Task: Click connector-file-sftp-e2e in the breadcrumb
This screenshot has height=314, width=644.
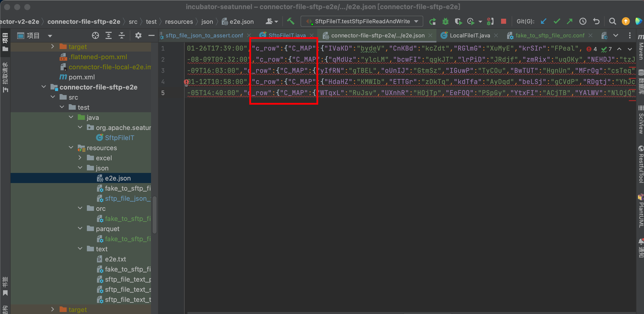Action: pyautogui.click(x=84, y=21)
